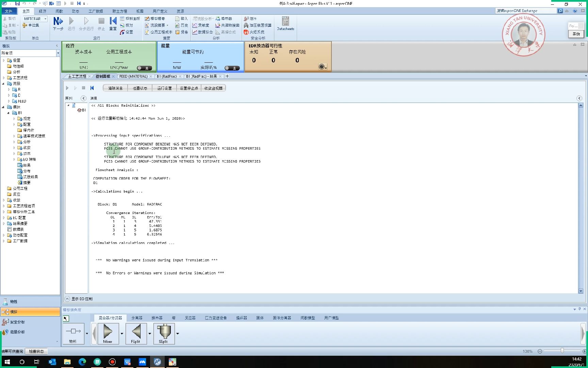Open 流股结果 under B1 in tree
Screen dimensions: 588x368
point(31,177)
